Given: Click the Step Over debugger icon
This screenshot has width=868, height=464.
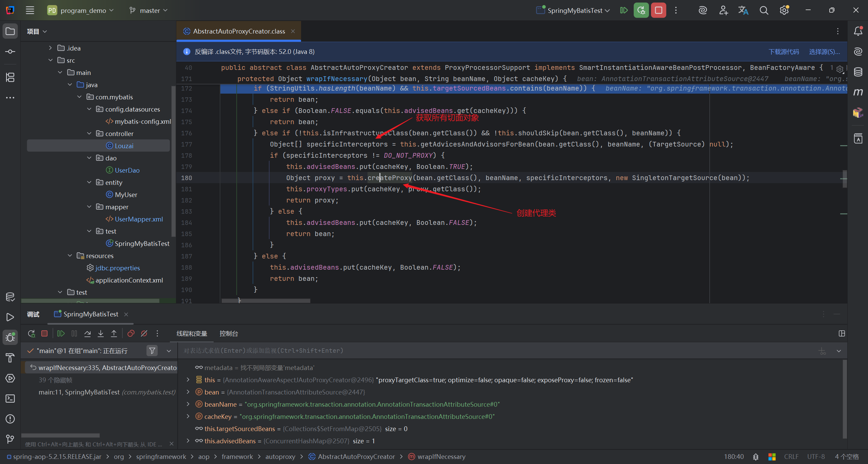Looking at the screenshot, I should [87, 333].
